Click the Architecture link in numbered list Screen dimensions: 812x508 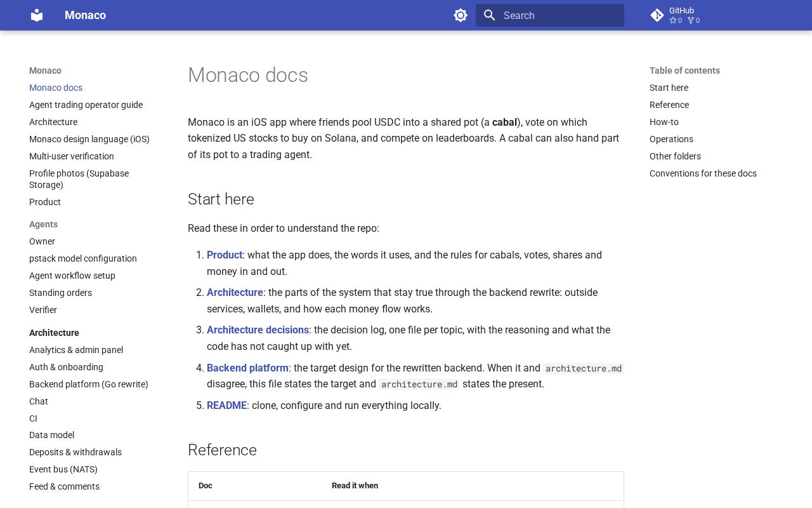click(x=235, y=292)
